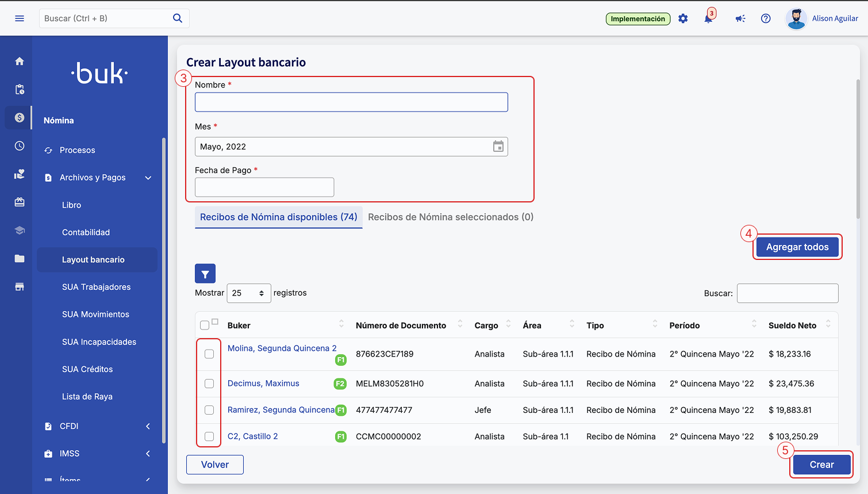Click F2 badge next to Decimus, Maximus

(340, 384)
